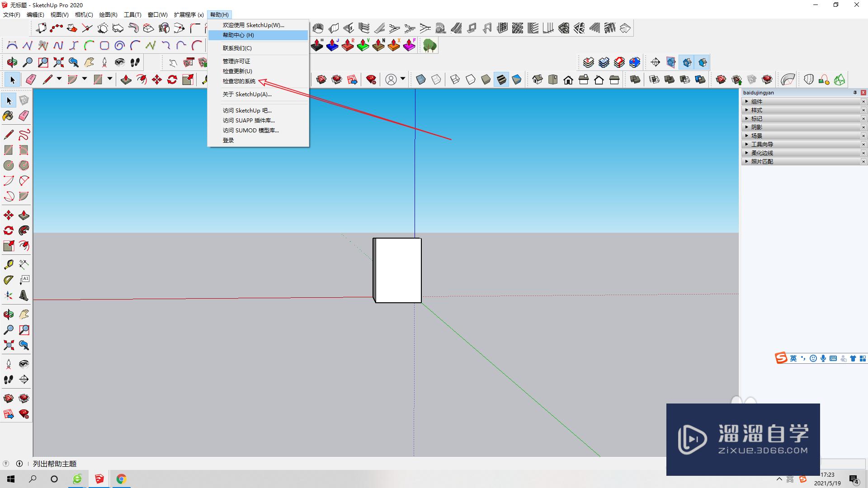The height and width of the screenshot is (488, 868).
Task: Open 关于 SketchUp(A)... entry
Action: 258,94
